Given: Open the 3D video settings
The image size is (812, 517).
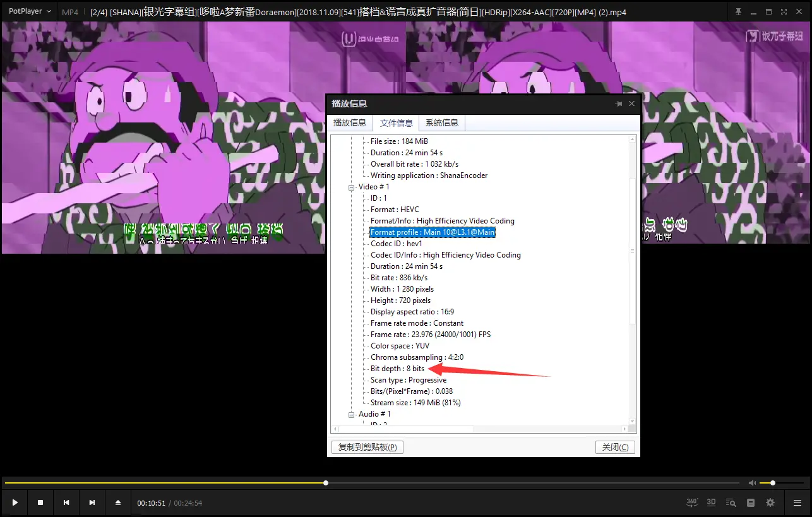Looking at the screenshot, I should pos(712,502).
